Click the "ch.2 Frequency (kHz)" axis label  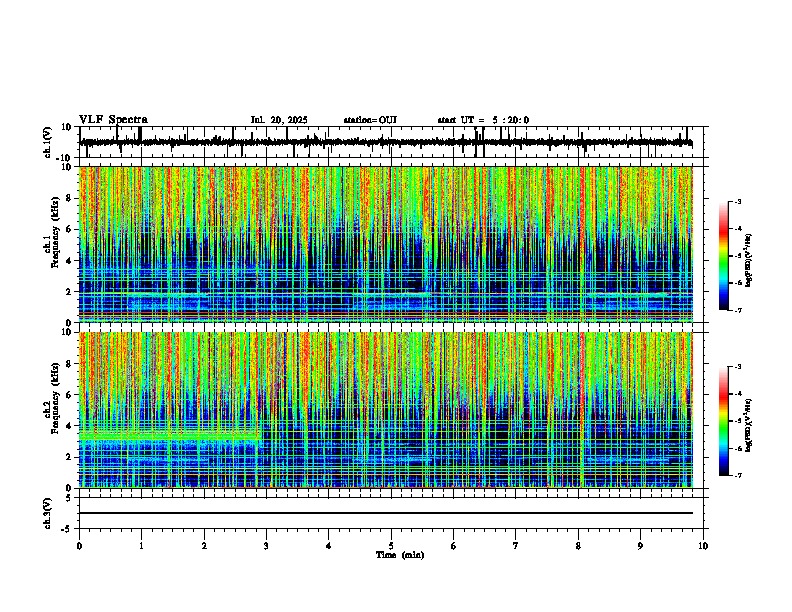[x=51, y=398]
